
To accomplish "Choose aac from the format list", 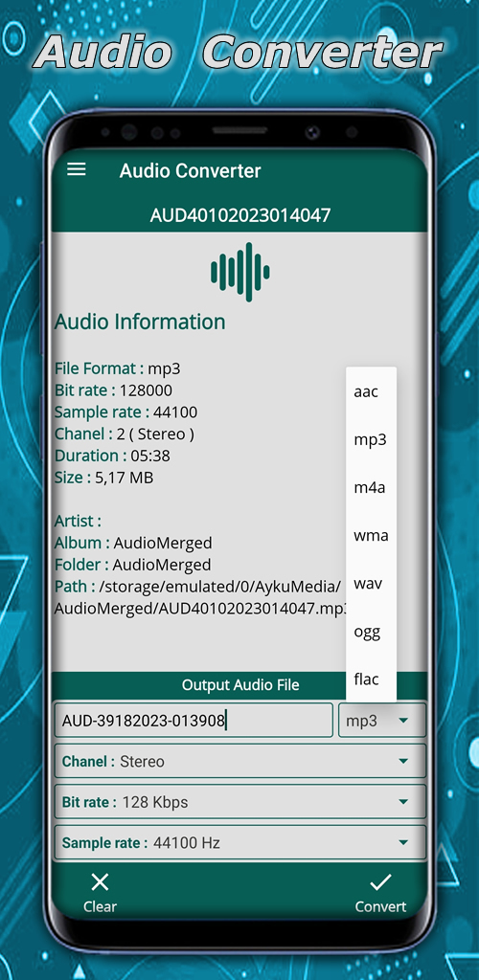I will 371,391.
